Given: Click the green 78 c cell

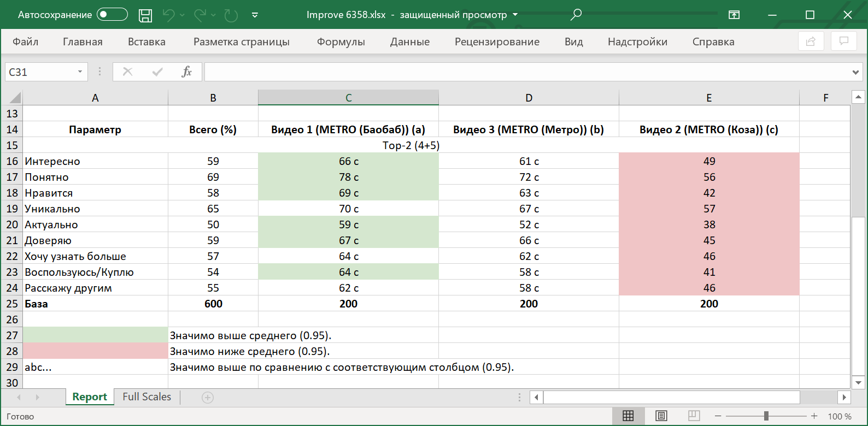Looking at the screenshot, I should (348, 177).
